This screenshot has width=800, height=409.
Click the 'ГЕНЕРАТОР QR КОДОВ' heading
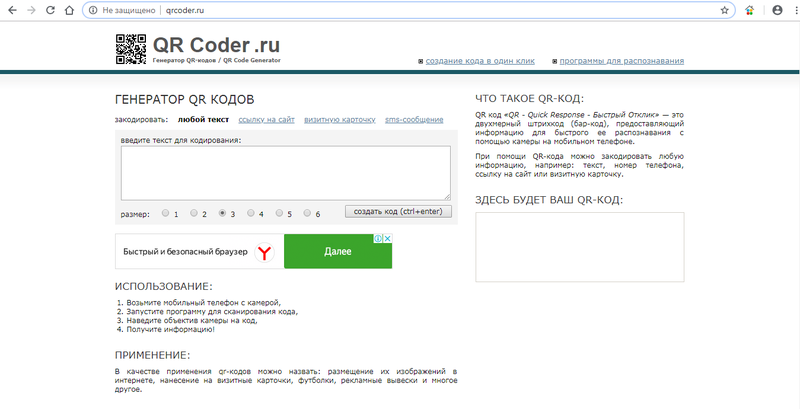point(185,99)
